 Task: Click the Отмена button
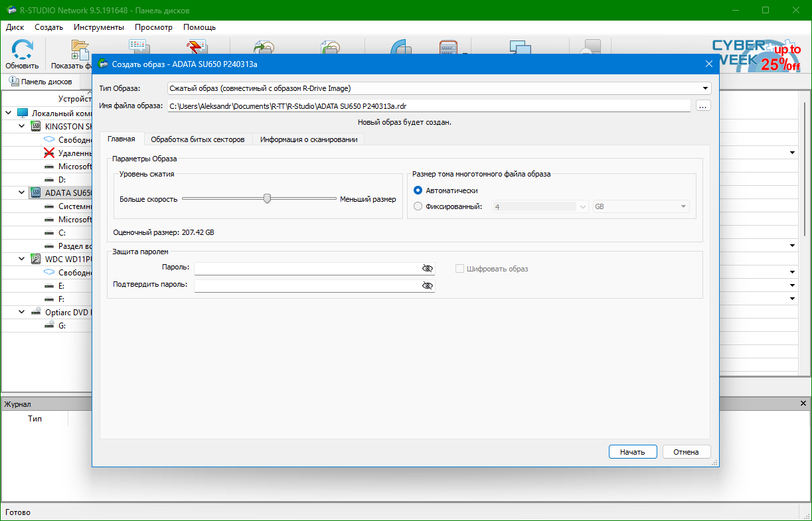pos(686,452)
